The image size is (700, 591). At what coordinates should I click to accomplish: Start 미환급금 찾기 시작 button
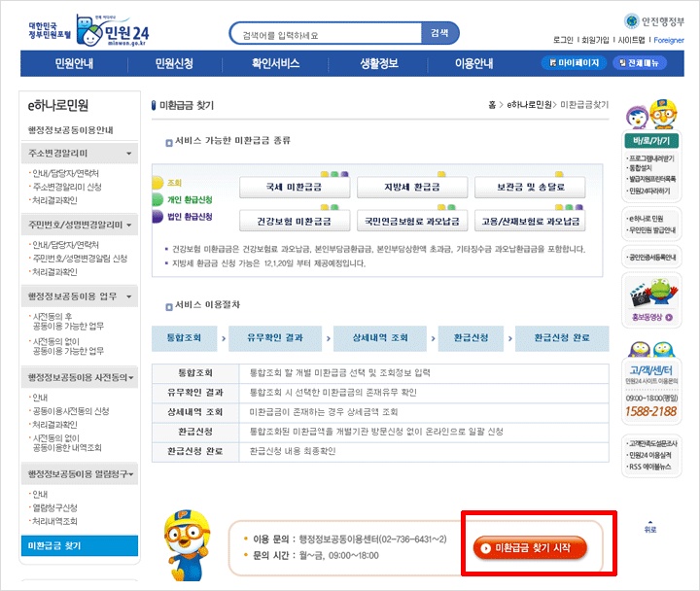(x=530, y=547)
